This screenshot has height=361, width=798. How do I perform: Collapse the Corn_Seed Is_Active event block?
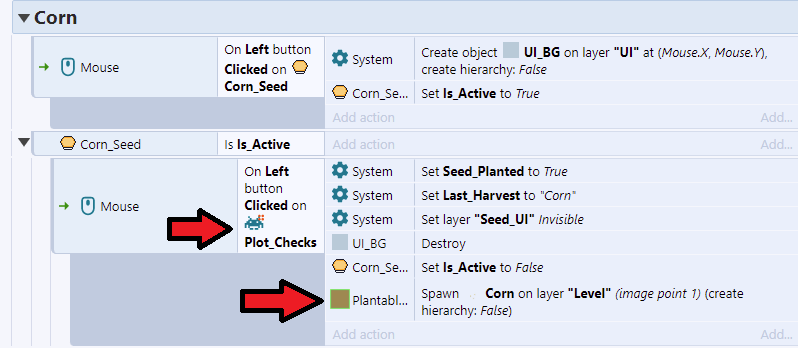coord(23,143)
